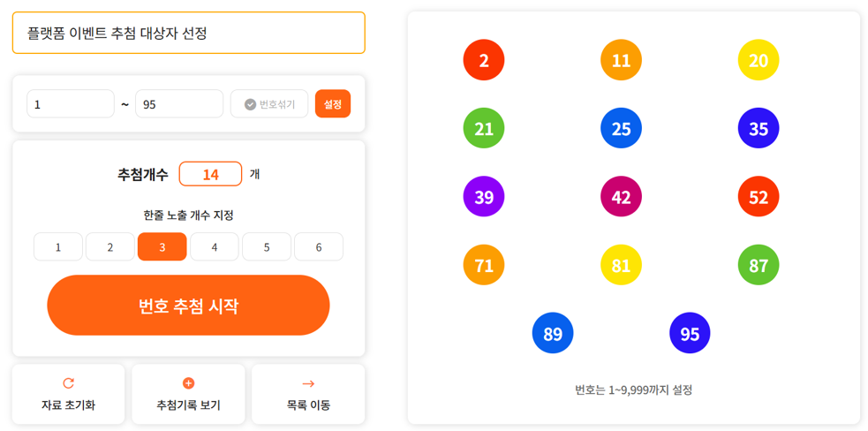
Task: Click the red ball numbered 2
Action: pos(484,60)
